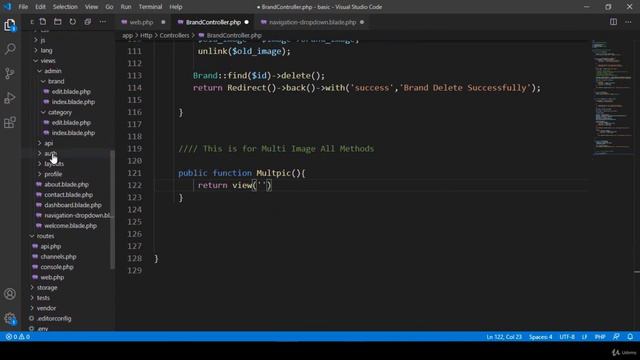Click the code minimap

[612, 98]
